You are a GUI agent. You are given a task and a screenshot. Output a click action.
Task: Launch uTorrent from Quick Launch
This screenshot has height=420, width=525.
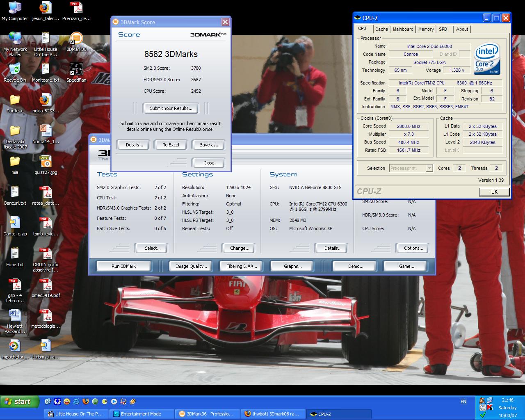click(95, 402)
